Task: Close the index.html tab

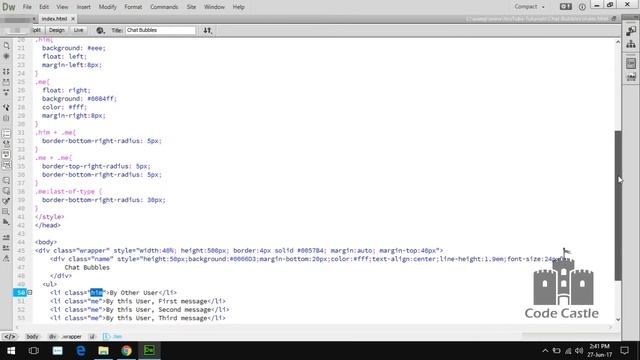Action: 73,19
